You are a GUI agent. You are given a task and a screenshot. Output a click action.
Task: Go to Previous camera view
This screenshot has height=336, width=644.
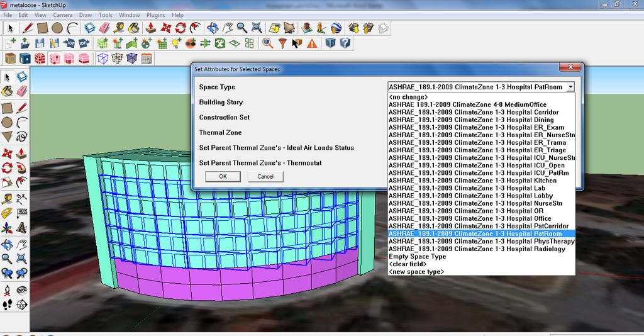7,273
